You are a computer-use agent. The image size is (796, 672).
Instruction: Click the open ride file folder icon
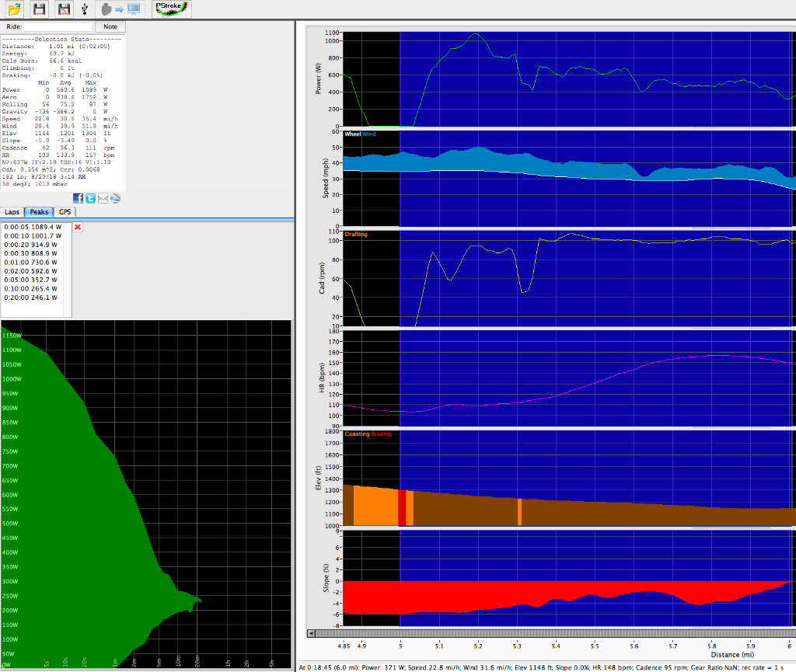(14, 9)
